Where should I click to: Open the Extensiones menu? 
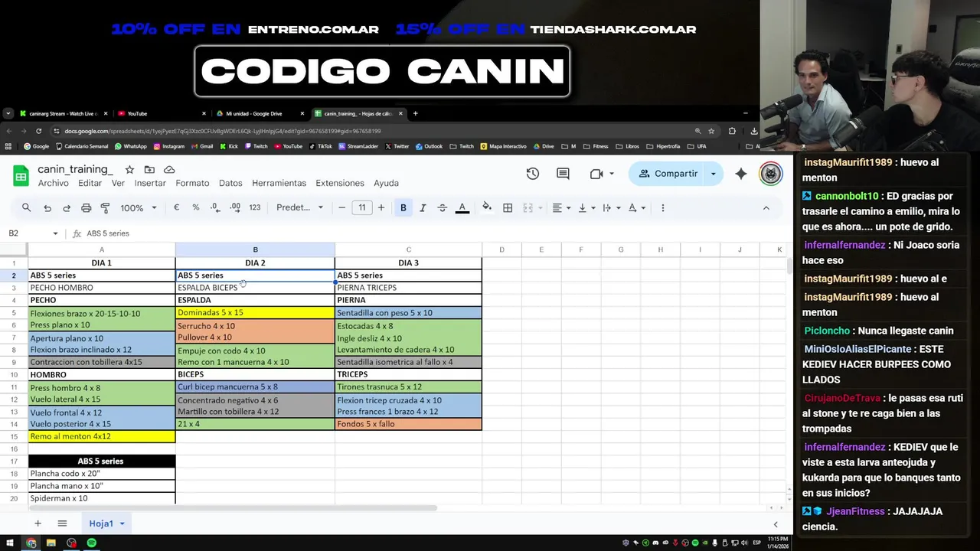340,183
